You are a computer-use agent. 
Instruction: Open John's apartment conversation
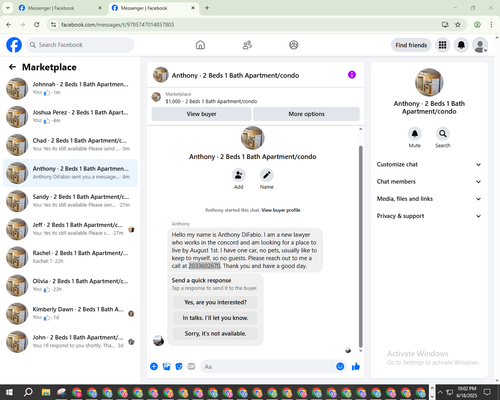[x=70, y=342]
